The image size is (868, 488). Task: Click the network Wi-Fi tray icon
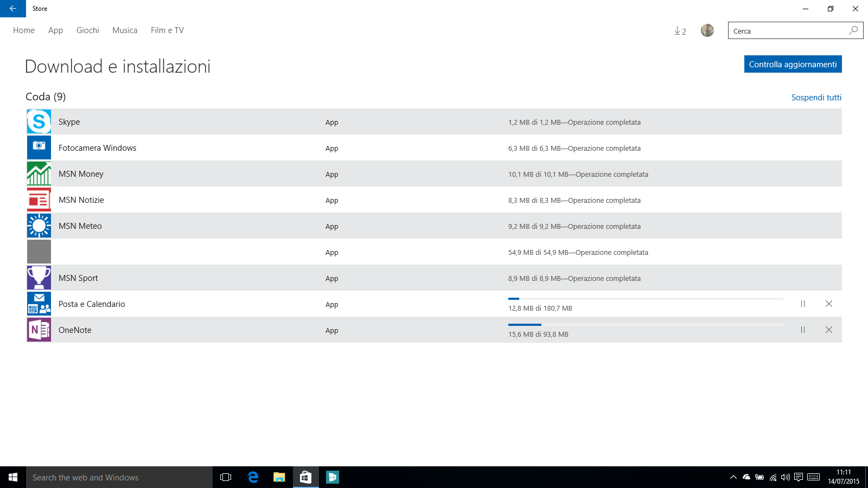tap(773, 477)
